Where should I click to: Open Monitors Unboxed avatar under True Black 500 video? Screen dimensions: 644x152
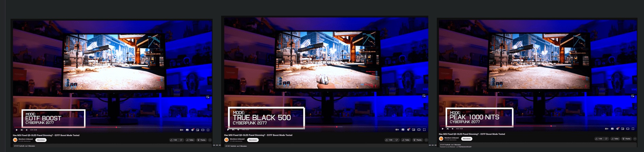(x=226, y=140)
